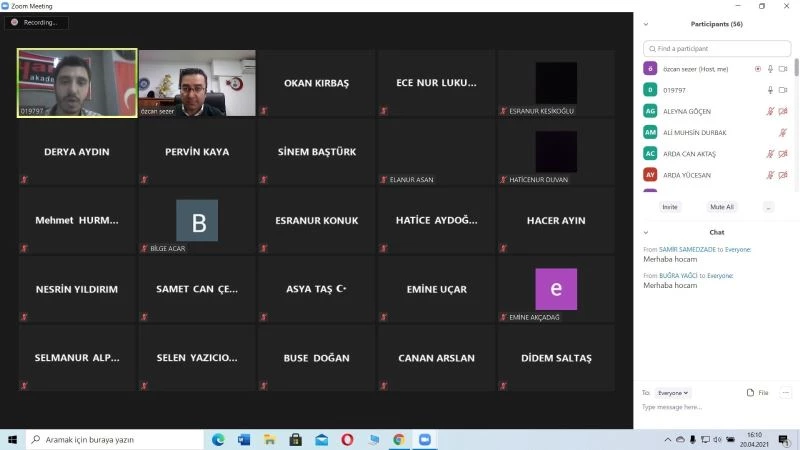Unmute ALEYNA GÖÇEN's microphone in participant list
Screen dimensions: 800x450
[x=770, y=111]
